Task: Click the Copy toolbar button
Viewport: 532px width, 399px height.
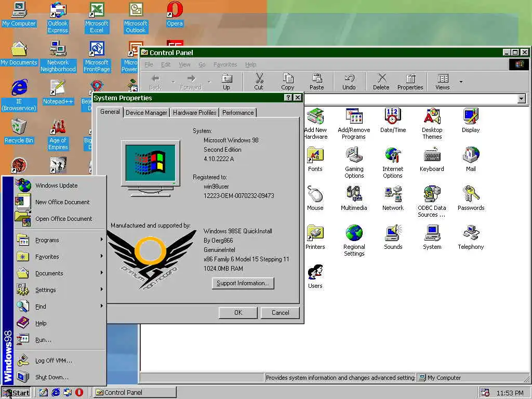Action: (x=288, y=82)
